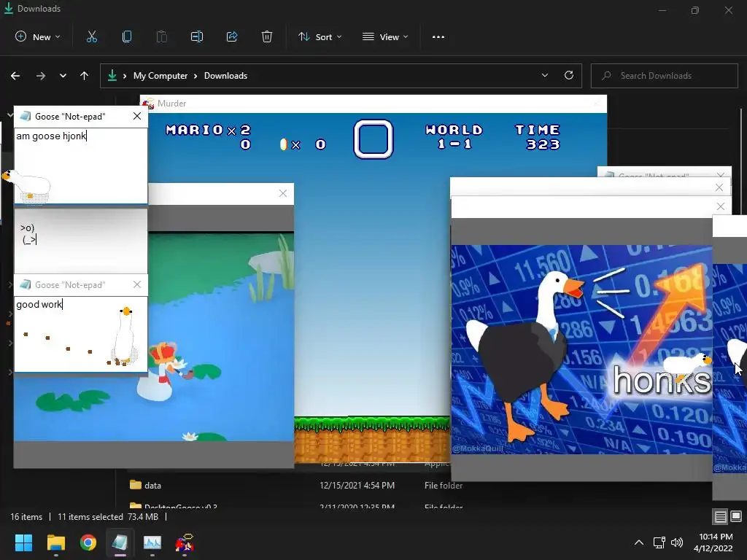
Task: Open the See more ellipsis menu
Action: (438, 36)
